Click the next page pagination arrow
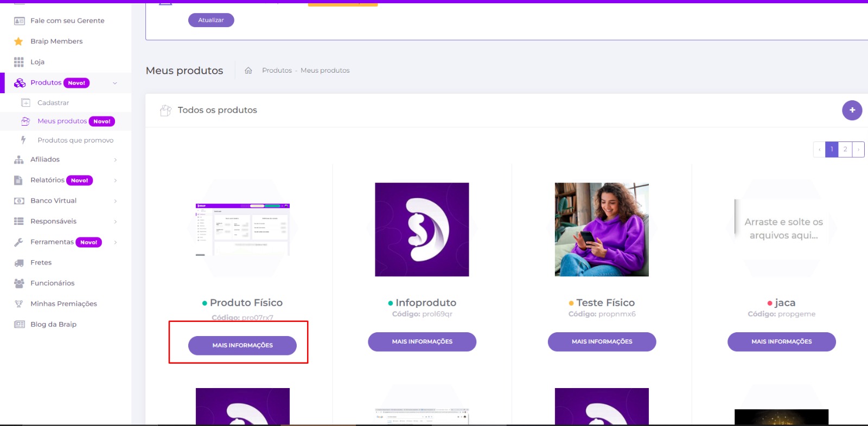868x426 pixels. coord(858,150)
